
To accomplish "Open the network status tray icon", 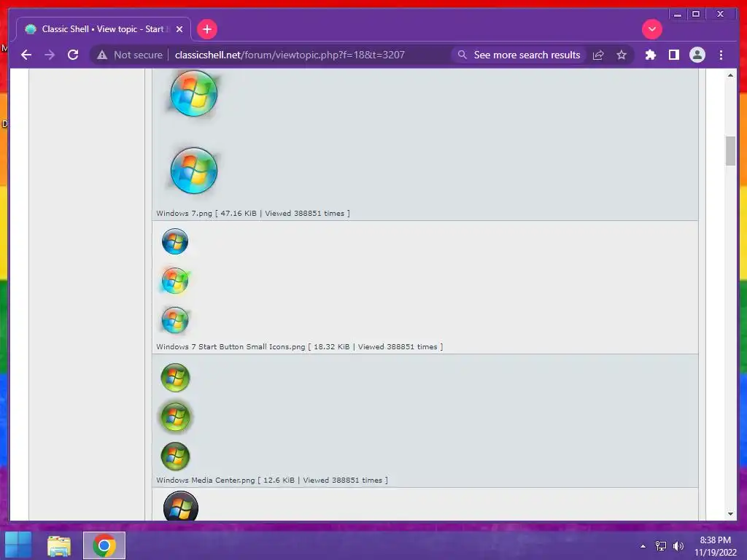I will tap(661, 546).
